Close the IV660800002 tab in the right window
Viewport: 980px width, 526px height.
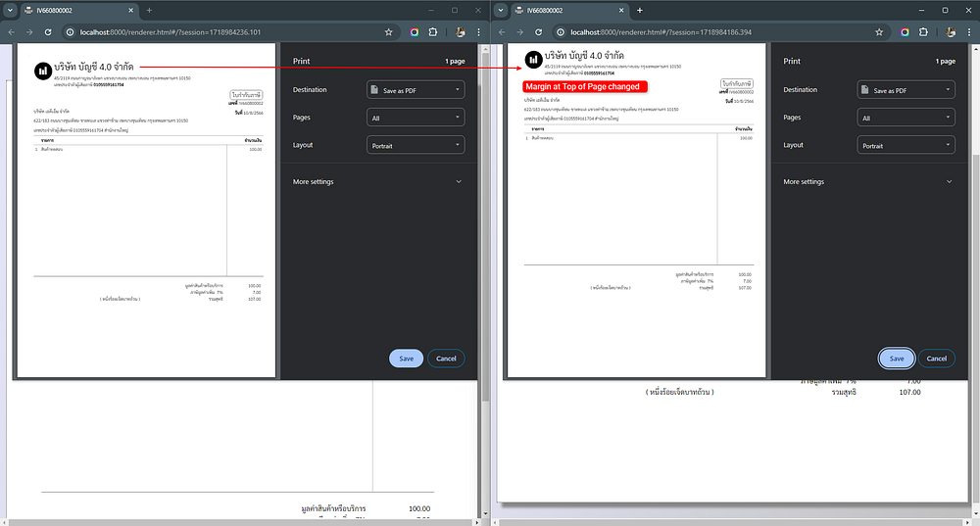(623, 10)
